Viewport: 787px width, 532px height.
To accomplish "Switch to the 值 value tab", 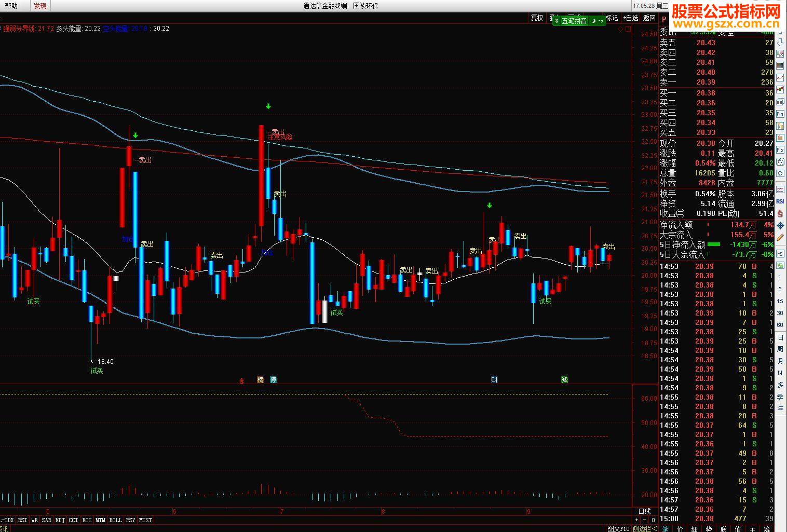I will [x=738, y=528].
